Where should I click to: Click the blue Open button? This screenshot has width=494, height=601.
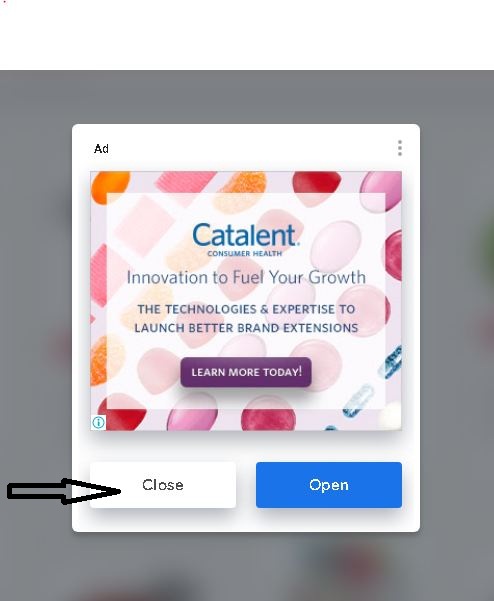(329, 485)
